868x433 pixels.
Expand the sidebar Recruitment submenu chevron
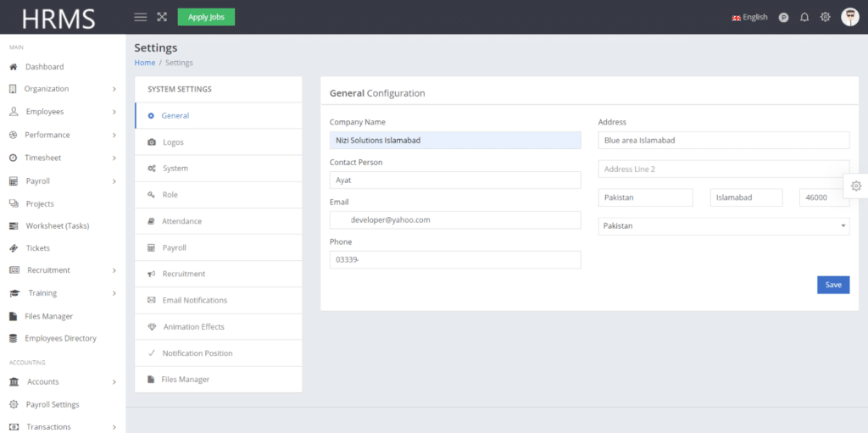(114, 270)
